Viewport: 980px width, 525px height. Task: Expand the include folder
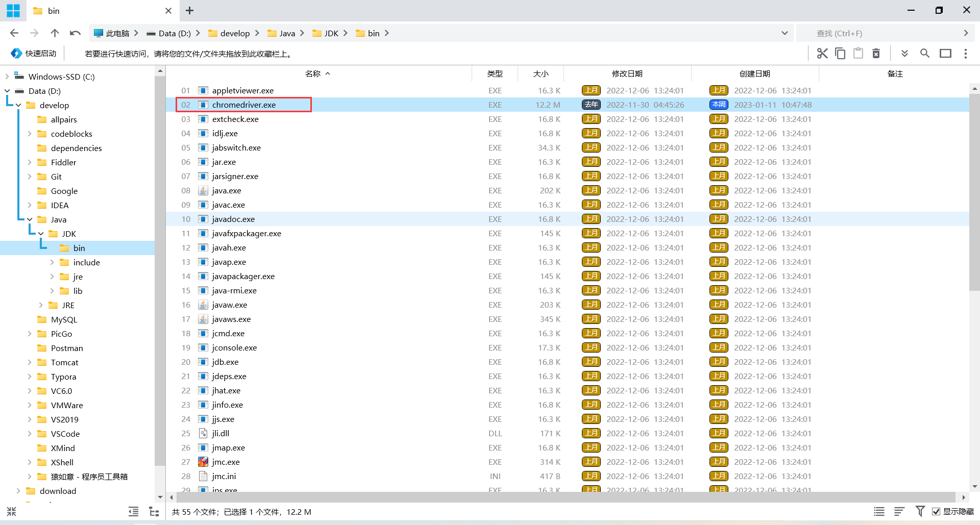point(52,262)
